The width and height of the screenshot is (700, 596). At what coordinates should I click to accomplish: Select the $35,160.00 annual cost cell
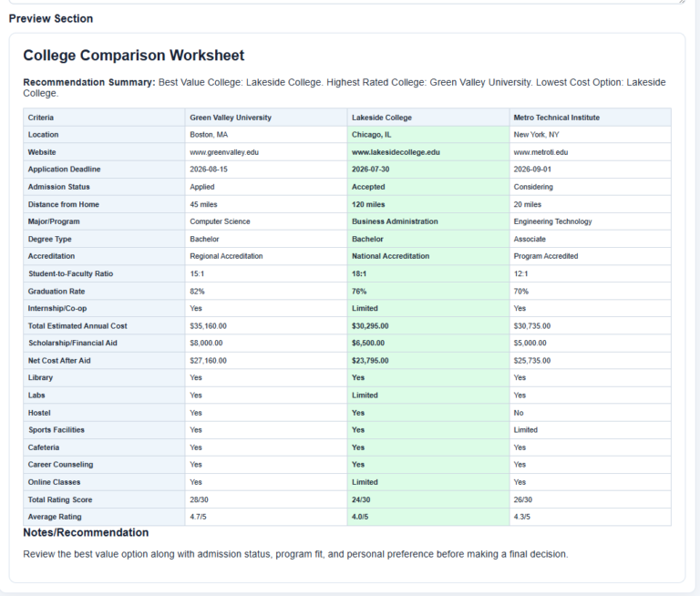click(x=266, y=326)
